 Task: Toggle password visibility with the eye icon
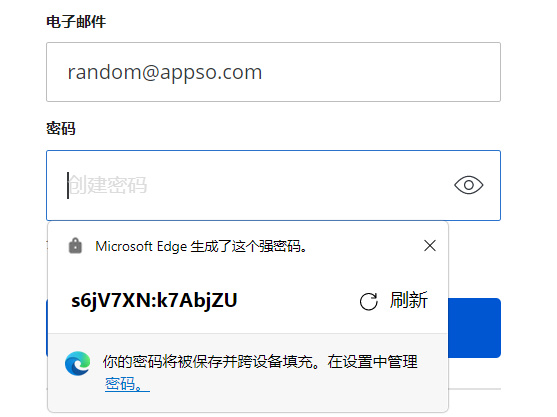click(469, 185)
